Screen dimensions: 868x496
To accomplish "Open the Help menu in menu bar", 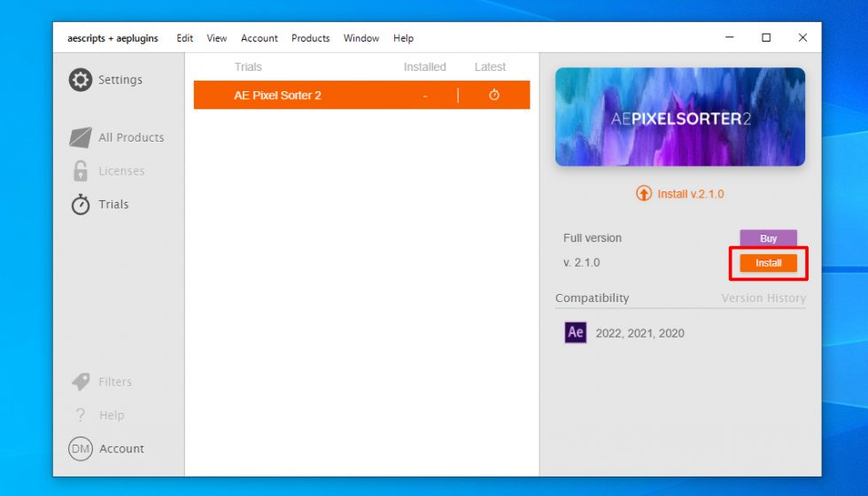I will tap(403, 38).
